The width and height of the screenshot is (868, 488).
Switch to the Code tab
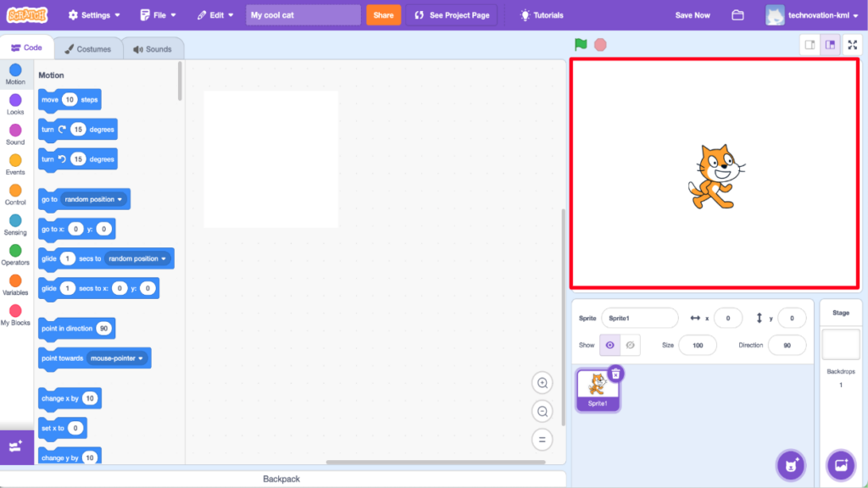click(26, 47)
